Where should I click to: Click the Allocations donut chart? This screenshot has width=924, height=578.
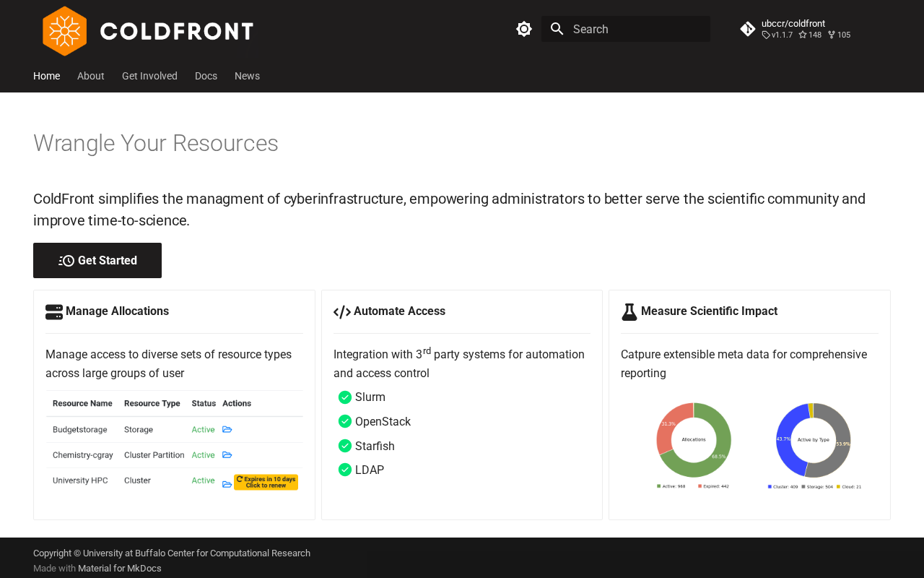click(694, 440)
